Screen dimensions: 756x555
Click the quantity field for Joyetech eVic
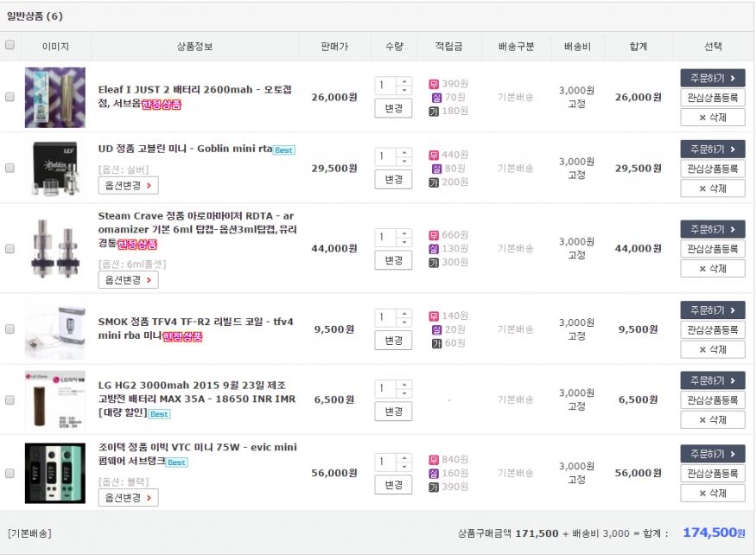coord(386,462)
